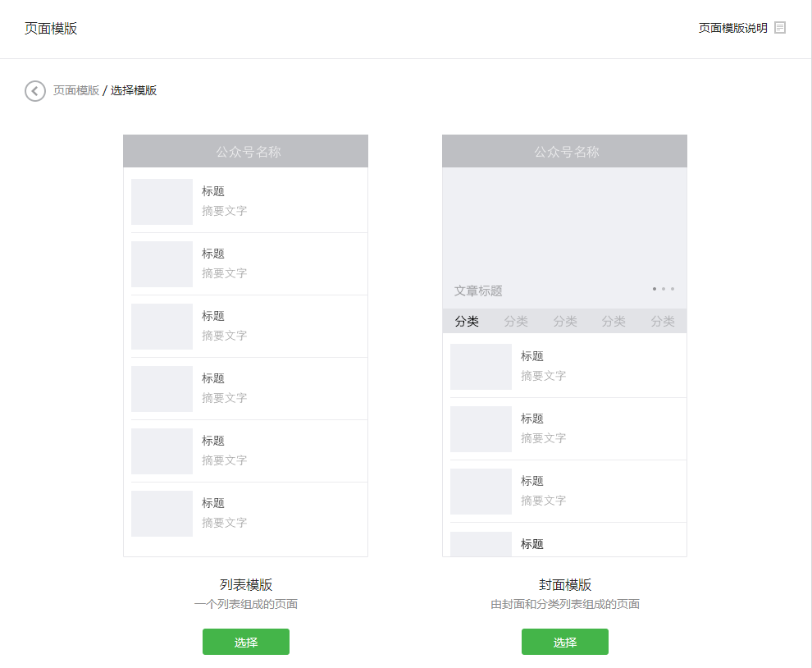The image size is (812, 668).
Task: Switch to the last 分类 tab
Action: click(663, 322)
